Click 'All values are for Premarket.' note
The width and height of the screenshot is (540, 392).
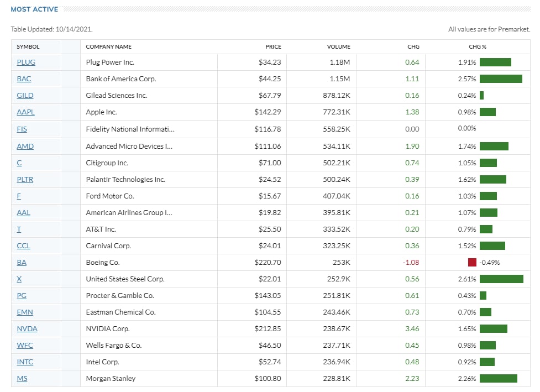(489, 29)
